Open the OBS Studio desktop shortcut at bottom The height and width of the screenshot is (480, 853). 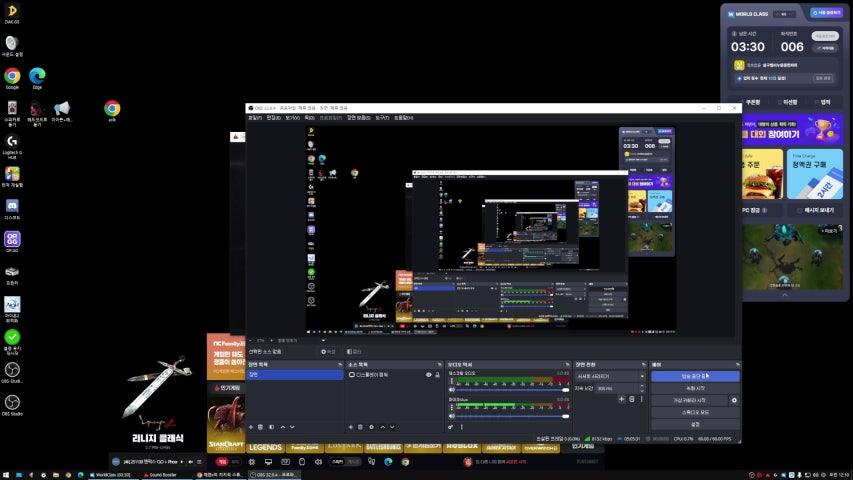[12, 405]
